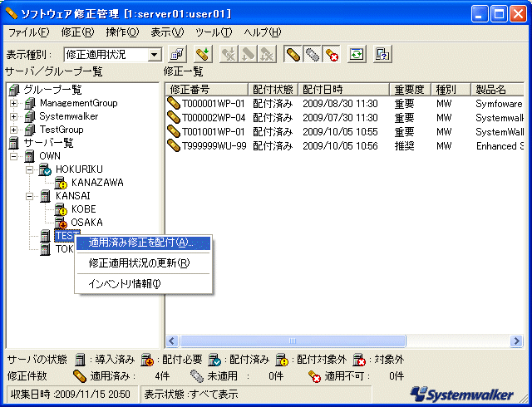Click the 表示状態:すべて表示 status field
This screenshot has width=532, height=407.
[x=256, y=394]
